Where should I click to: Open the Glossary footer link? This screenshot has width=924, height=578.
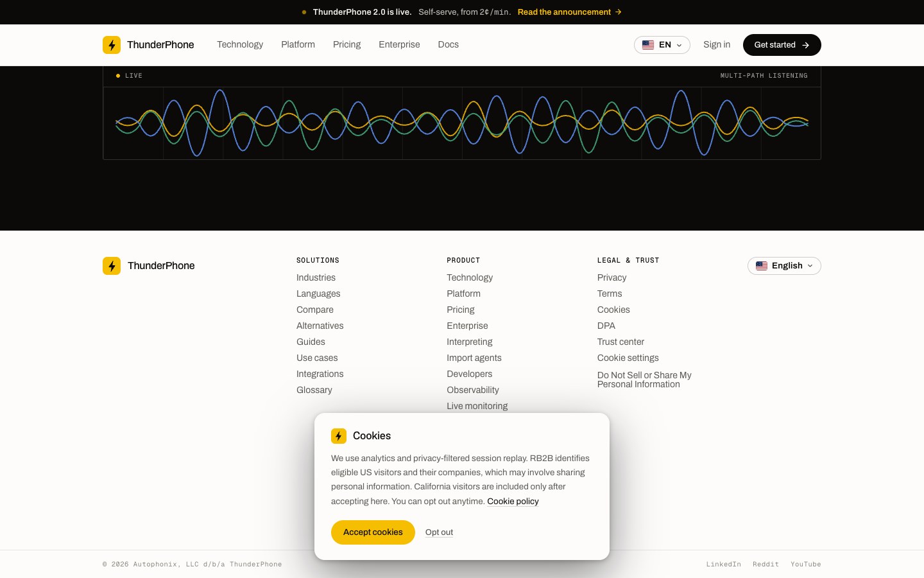[314, 390]
